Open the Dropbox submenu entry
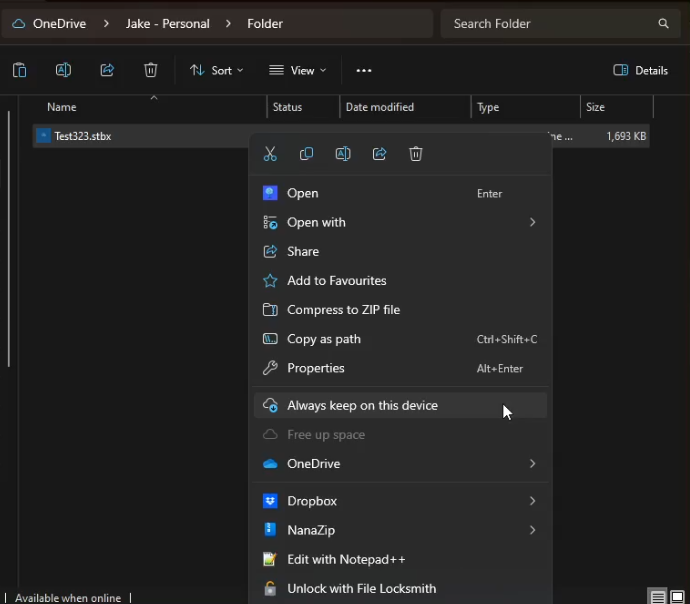Screen dimensions: 690x604 point(400,501)
